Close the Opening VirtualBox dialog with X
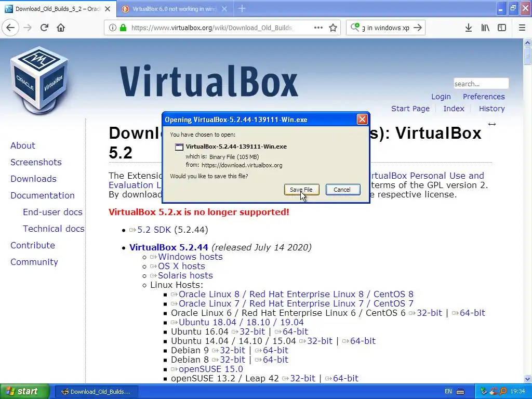Viewport: 532px width, 399px height. click(x=362, y=119)
